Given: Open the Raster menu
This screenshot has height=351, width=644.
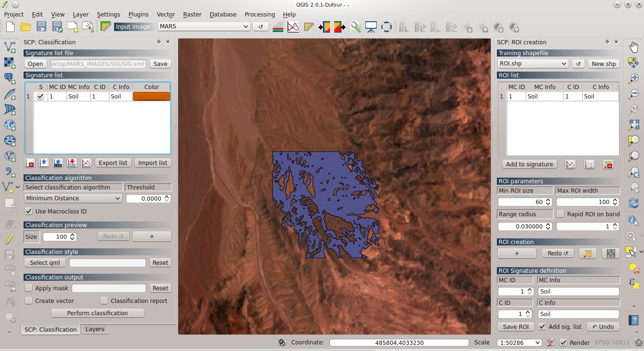Looking at the screenshot, I should (192, 14).
